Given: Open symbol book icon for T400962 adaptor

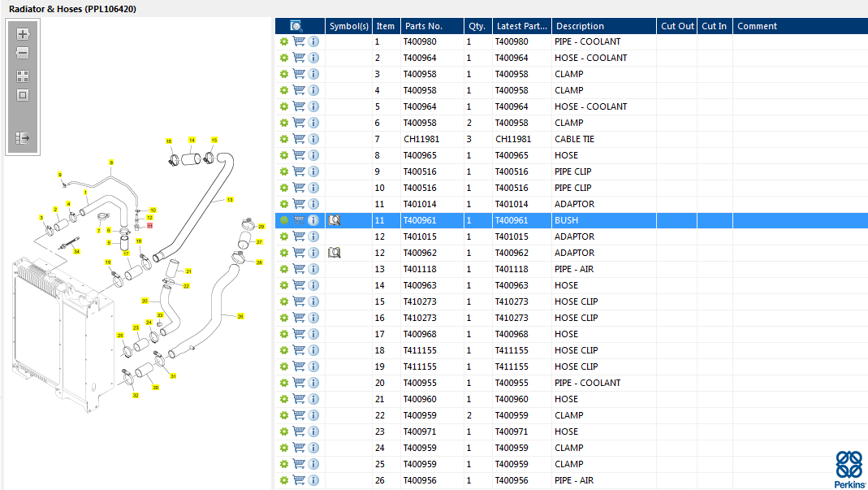Looking at the screenshot, I should 334,253.
